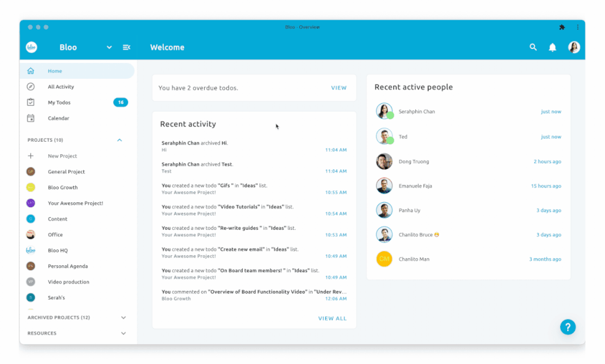Open browser extensions puzzle icon
Image resolution: width=605 pixels, height=364 pixels.
coord(562,27)
